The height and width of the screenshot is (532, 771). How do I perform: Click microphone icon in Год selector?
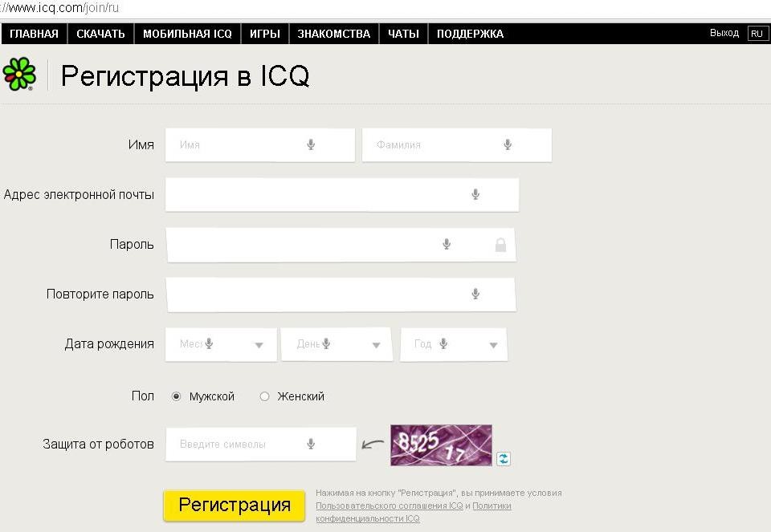pos(443,343)
